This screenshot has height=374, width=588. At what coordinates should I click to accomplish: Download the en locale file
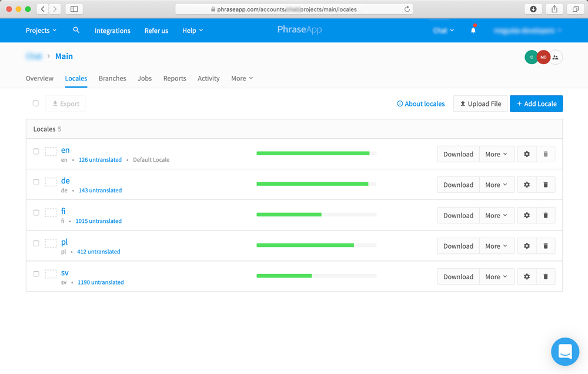(458, 154)
